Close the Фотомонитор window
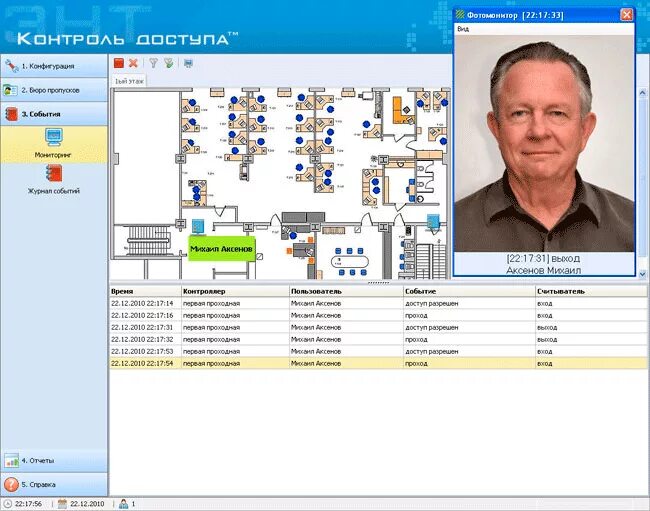Screen dimensions: 650x511 pos(626,15)
